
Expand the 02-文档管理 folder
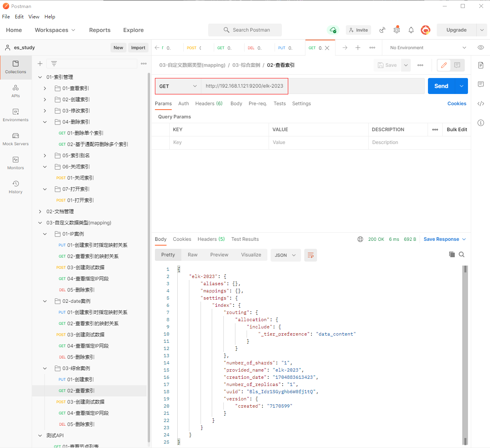[x=40, y=212]
